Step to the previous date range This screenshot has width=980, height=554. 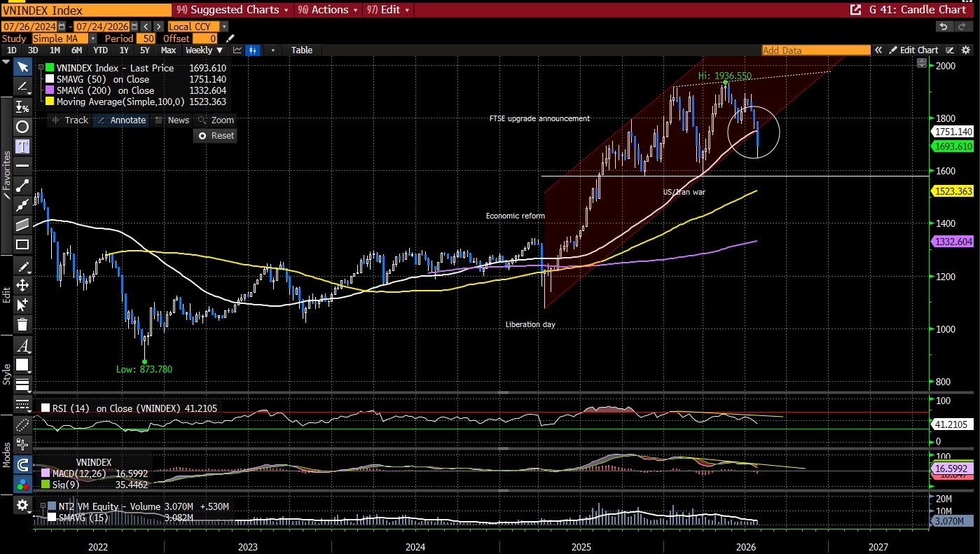pyautogui.click(x=146, y=27)
